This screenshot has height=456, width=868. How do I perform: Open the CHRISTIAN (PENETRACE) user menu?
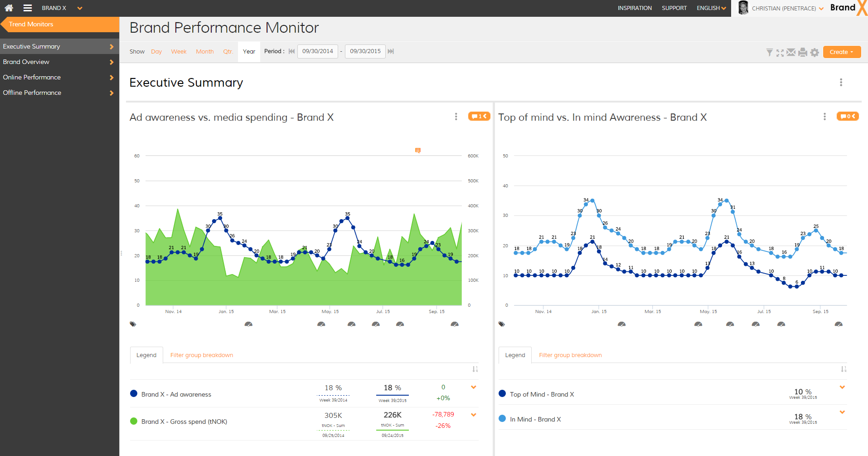pyautogui.click(x=788, y=8)
